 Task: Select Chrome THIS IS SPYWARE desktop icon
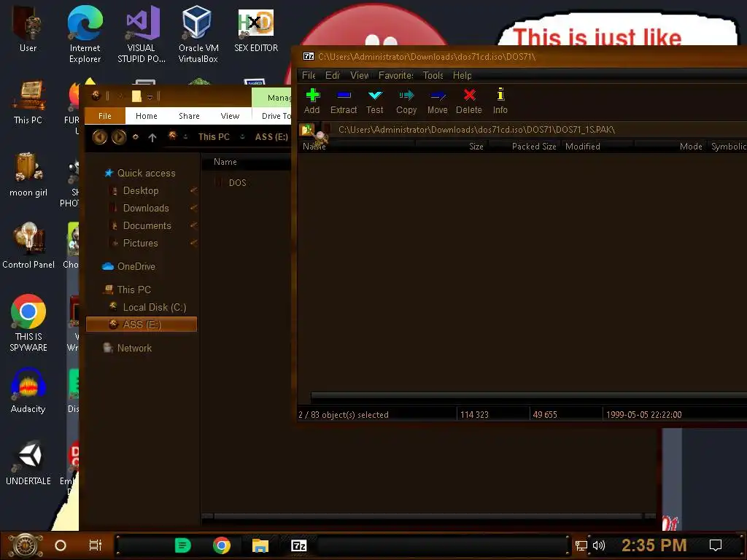point(28,323)
